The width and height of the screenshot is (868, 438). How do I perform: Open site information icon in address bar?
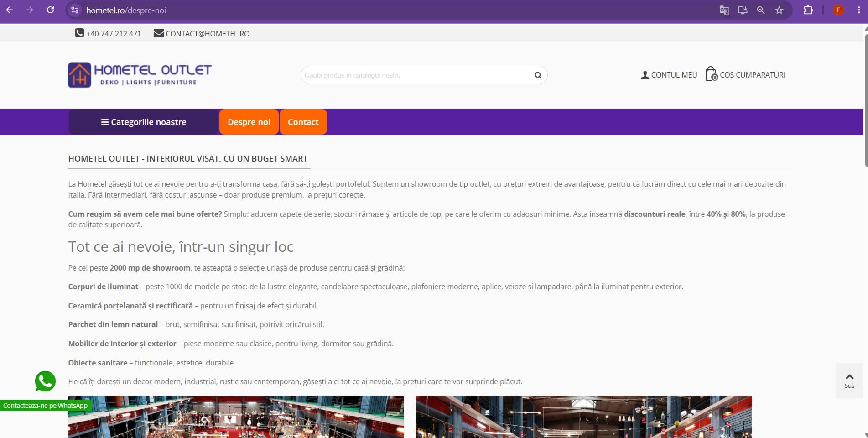click(75, 10)
